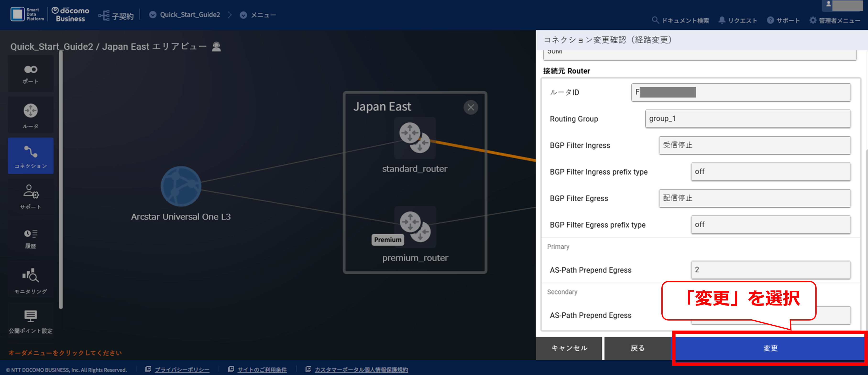Viewport: 868px width, 375px height.
Task: Click the 接続元 Router section heading
Action: 566,71
